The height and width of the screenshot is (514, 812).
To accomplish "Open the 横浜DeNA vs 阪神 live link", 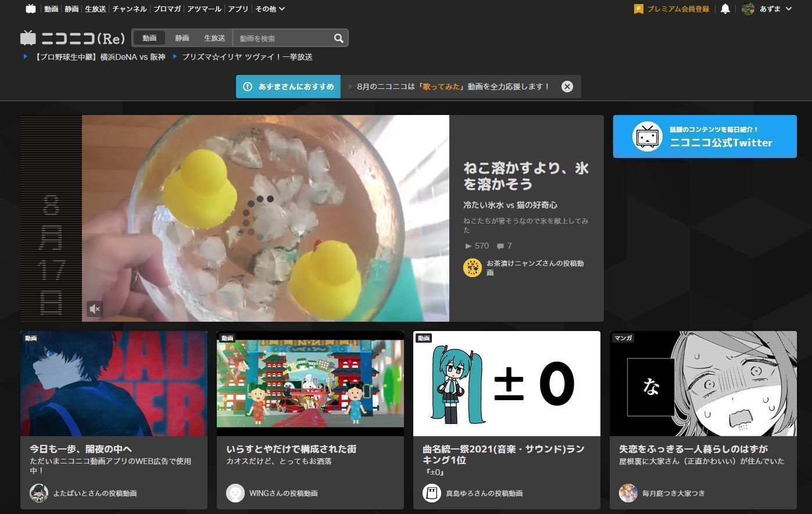I will point(99,57).
